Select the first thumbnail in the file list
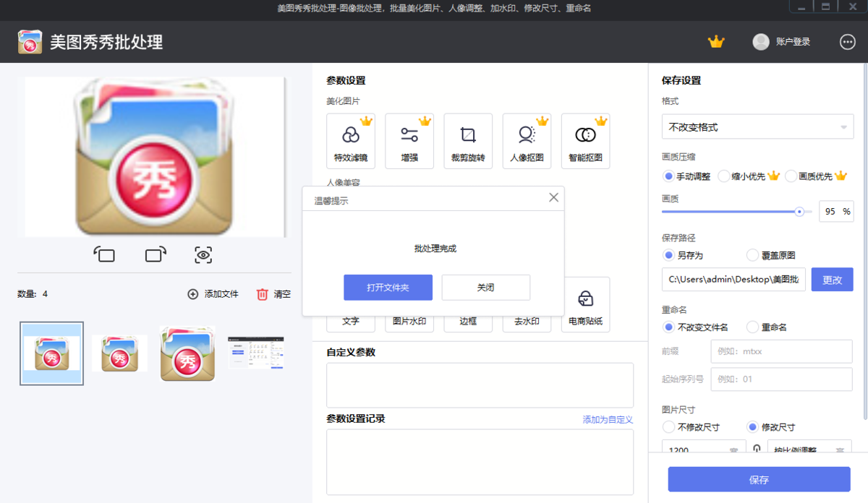868x503 pixels. coord(51,353)
